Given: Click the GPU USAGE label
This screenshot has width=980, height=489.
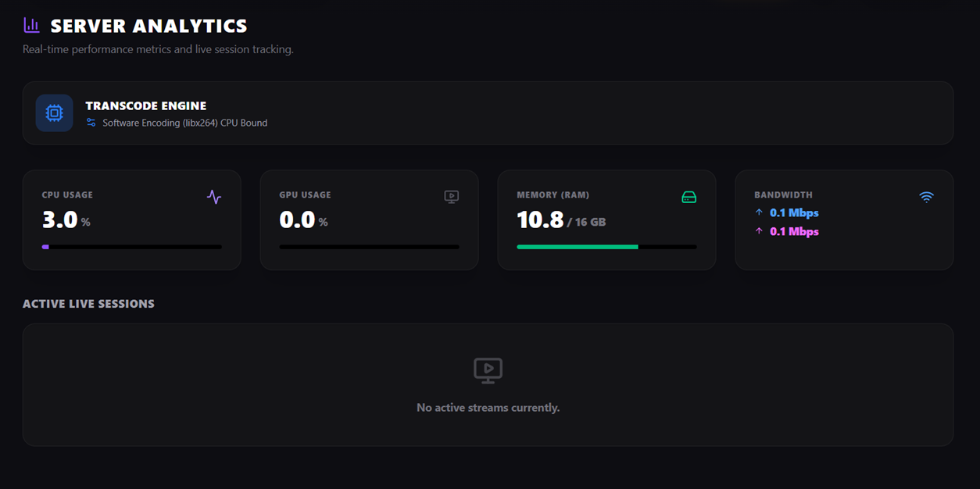Looking at the screenshot, I should pyautogui.click(x=306, y=195).
